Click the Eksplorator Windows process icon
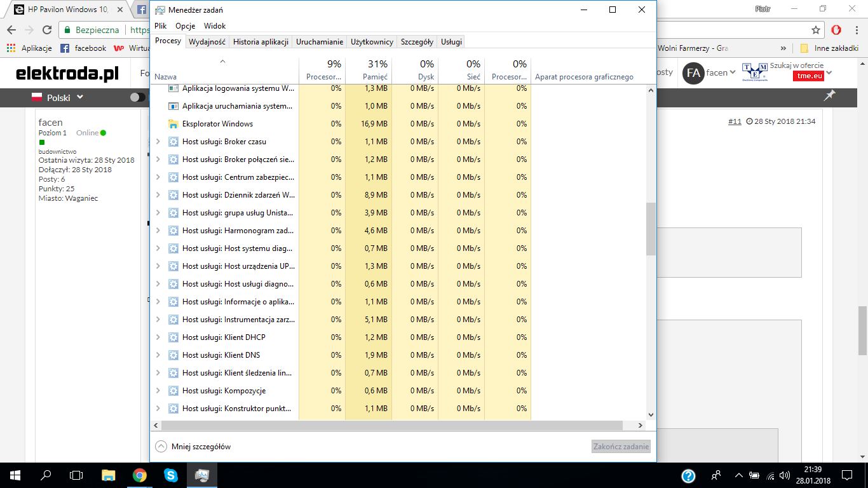The width and height of the screenshot is (868, 488). (x=173, y=124)
